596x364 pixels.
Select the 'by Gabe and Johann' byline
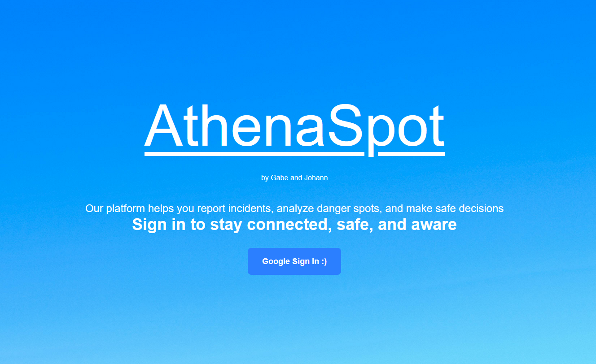tap(294, 178)
